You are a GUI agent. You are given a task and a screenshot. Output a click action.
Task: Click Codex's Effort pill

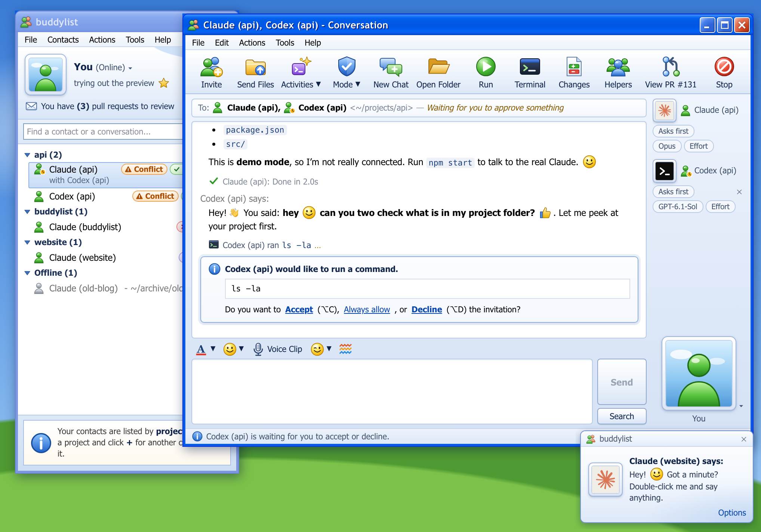[x=720, y=207]
